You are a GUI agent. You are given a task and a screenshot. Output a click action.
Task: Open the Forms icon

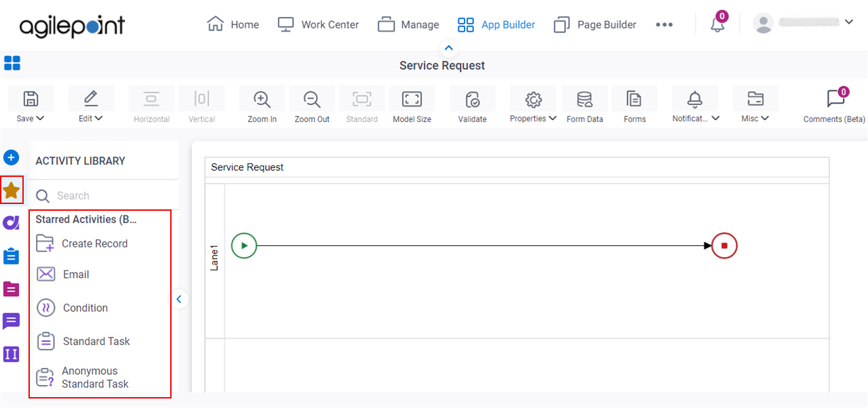tap(634, 99)
